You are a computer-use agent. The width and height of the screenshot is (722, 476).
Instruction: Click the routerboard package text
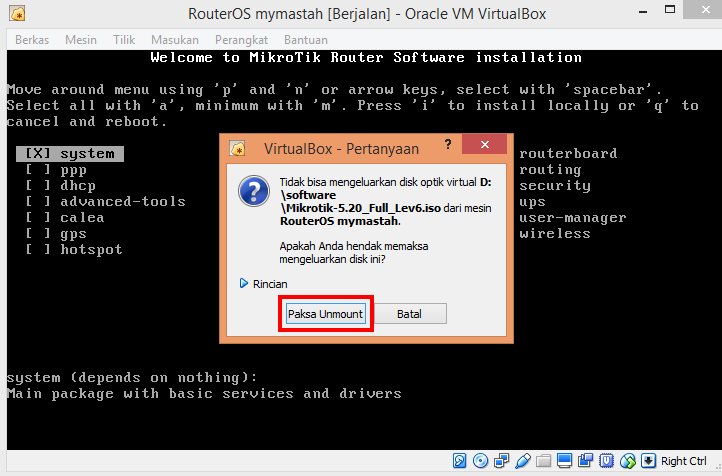tap(568, 153)
